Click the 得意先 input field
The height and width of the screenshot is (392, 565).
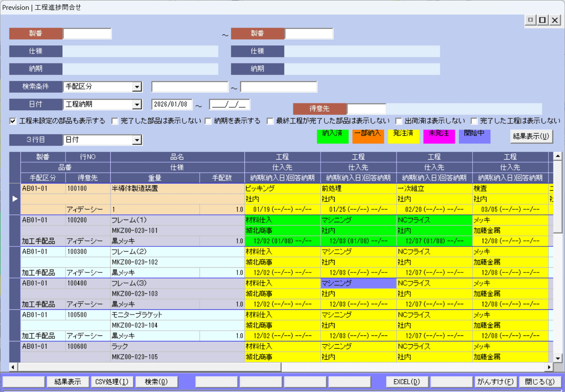pos(366,109)
